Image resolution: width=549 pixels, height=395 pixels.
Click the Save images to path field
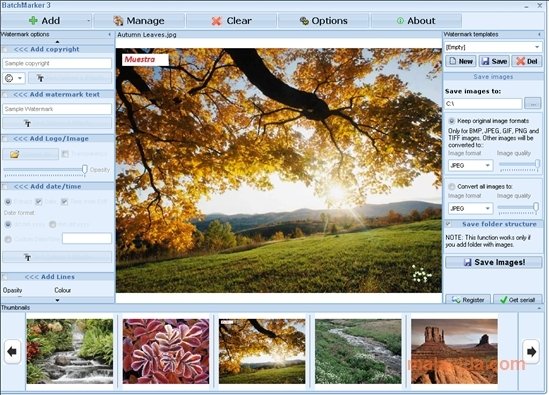click(x=483, y=104)
